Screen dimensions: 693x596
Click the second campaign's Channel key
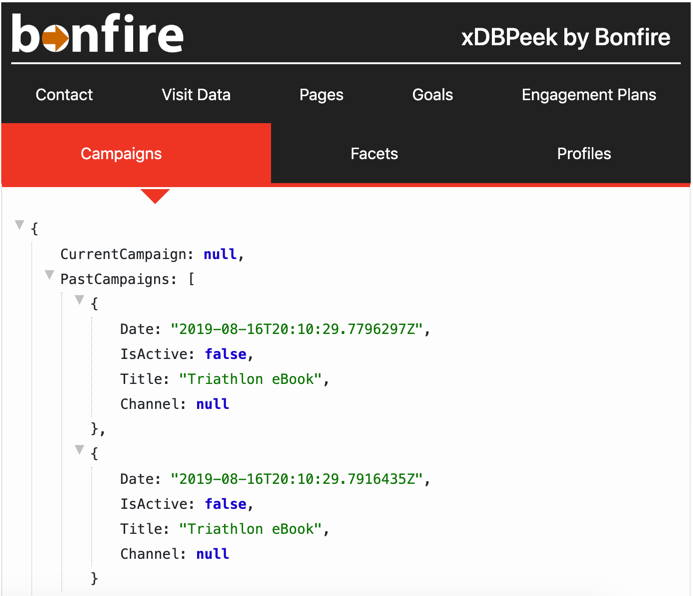point(150,554)
